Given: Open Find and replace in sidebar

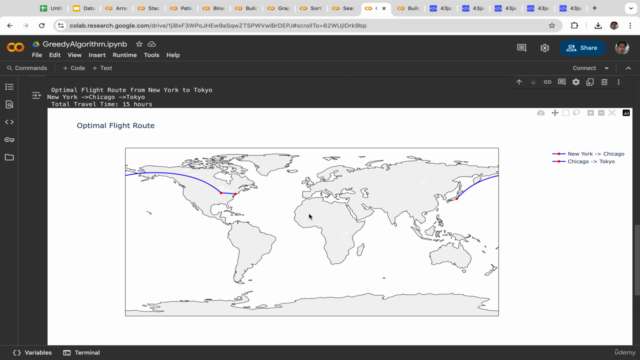Looking at the screenshot, I should (9, 104).
